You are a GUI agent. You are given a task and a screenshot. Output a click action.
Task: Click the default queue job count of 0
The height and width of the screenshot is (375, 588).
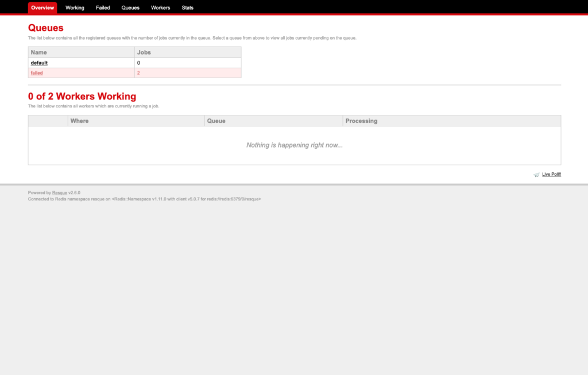pyautogui.click(x=138, y=63)
